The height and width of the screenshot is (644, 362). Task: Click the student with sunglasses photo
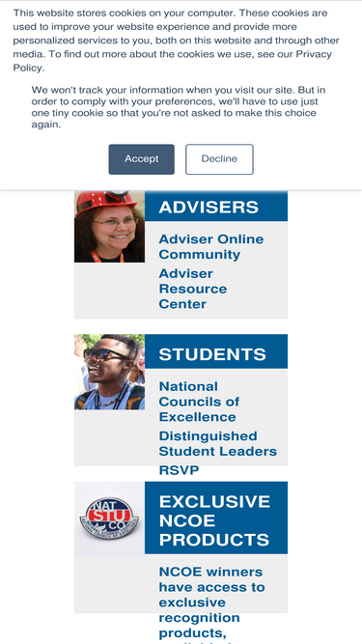pyautogui.click(x=110, y=372)
